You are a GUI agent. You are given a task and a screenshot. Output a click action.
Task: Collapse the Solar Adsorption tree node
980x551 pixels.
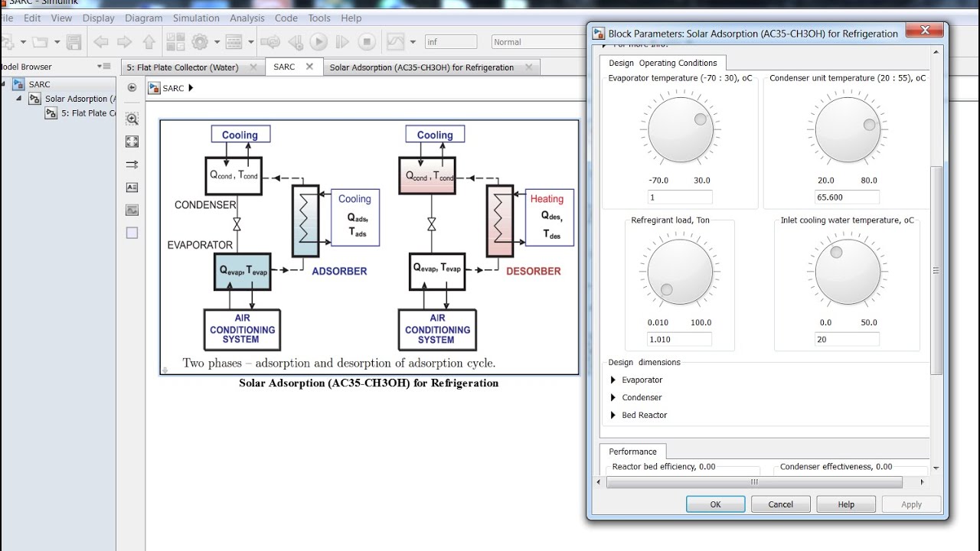pyautogui.click(x=19, y=99)
